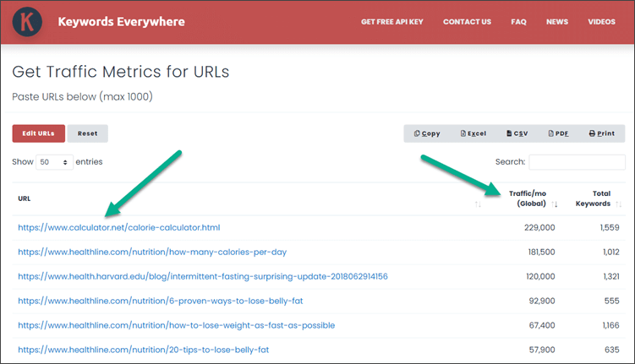
Task: Open healthline 6-proven-ways-to-lose-belly-fat link
Action: click(x=161, y=301)
